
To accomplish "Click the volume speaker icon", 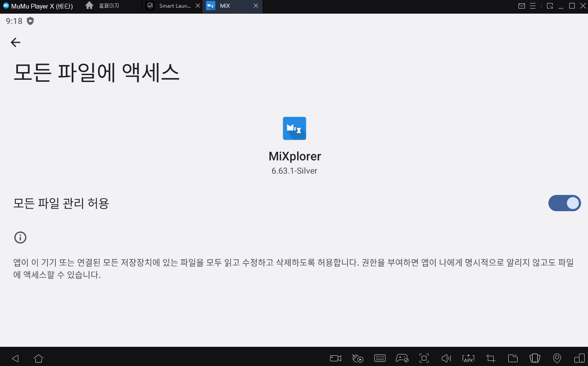I will [446, 358].
